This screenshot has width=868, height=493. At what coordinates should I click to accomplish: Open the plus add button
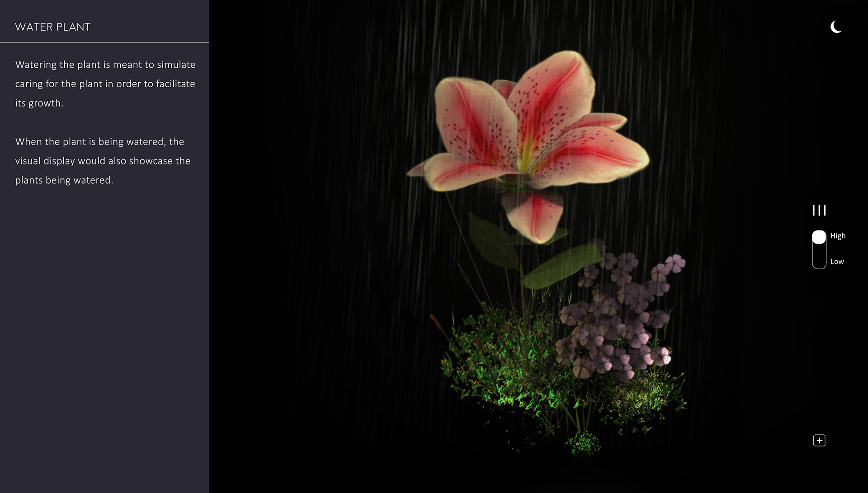click(x=819, y=441)
